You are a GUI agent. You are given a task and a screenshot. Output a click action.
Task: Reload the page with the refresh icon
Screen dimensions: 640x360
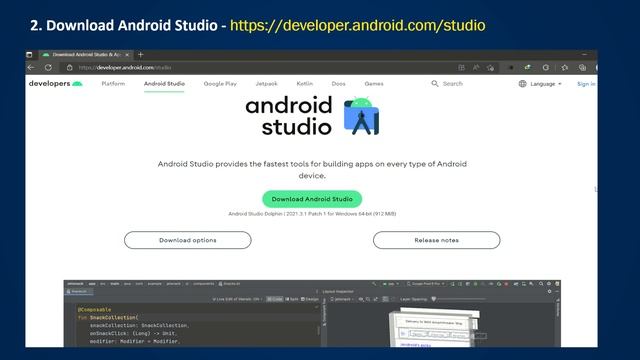point(48,67)
